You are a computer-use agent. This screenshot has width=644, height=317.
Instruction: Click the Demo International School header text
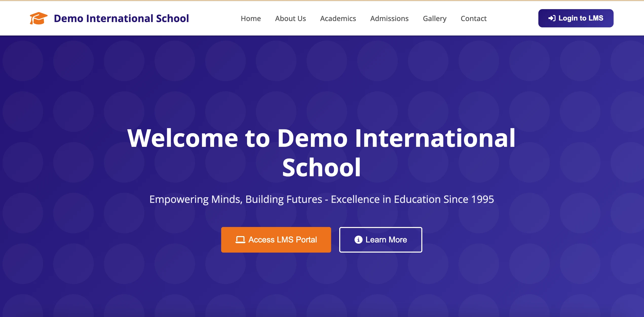pos(121,18)
